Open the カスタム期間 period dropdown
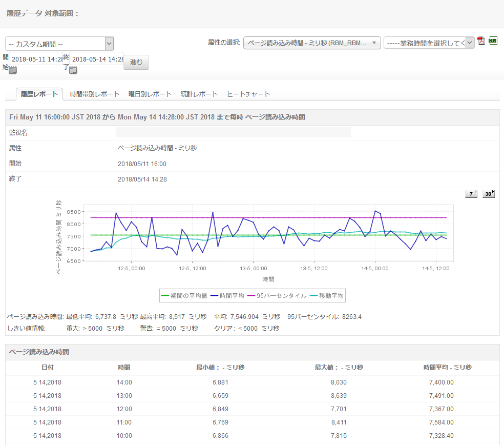 click(x=59, y=44)
